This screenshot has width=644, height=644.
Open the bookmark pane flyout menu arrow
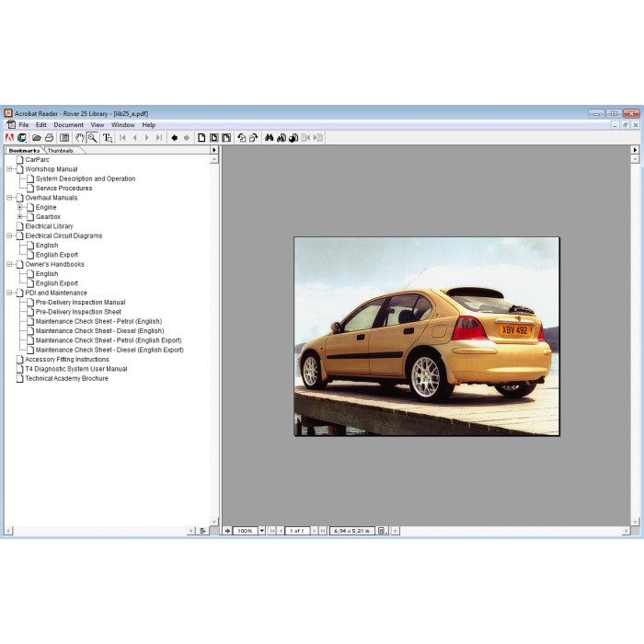point(214,150)
